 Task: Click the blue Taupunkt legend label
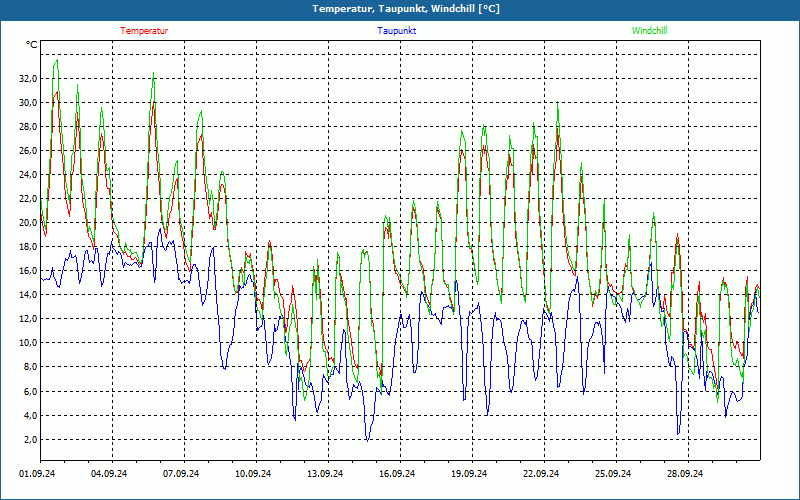(396, 31)
